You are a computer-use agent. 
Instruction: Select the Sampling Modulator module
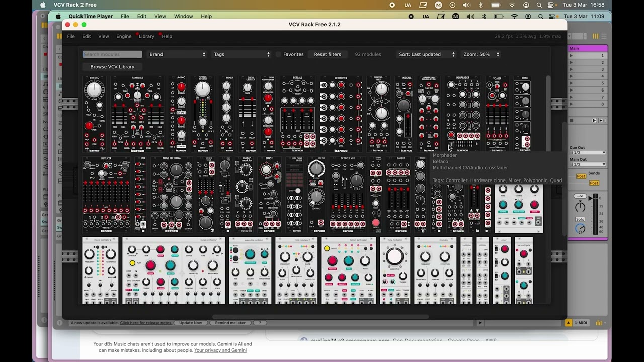point(429,114)
